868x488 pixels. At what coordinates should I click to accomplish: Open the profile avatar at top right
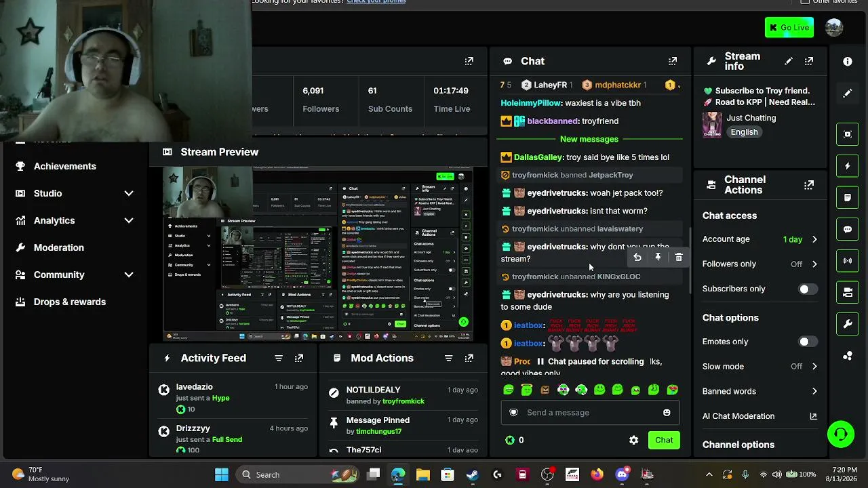pyautogui.click(x=834, y=27)
